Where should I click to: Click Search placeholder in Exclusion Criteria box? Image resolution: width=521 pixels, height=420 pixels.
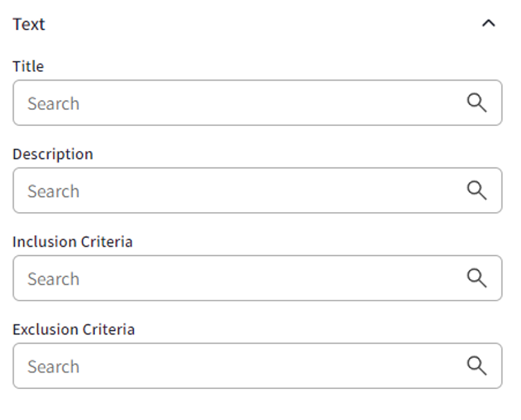tap(53, 367)
